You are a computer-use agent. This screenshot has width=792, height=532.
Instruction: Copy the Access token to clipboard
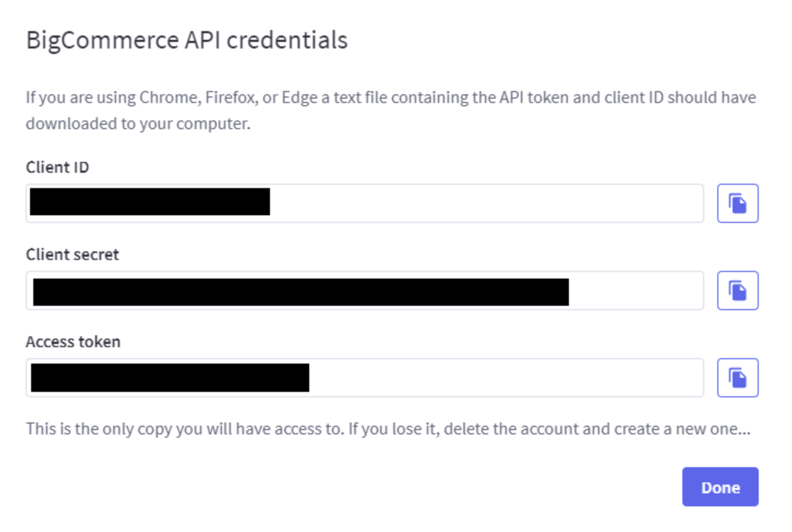click(x=737, y=378)
